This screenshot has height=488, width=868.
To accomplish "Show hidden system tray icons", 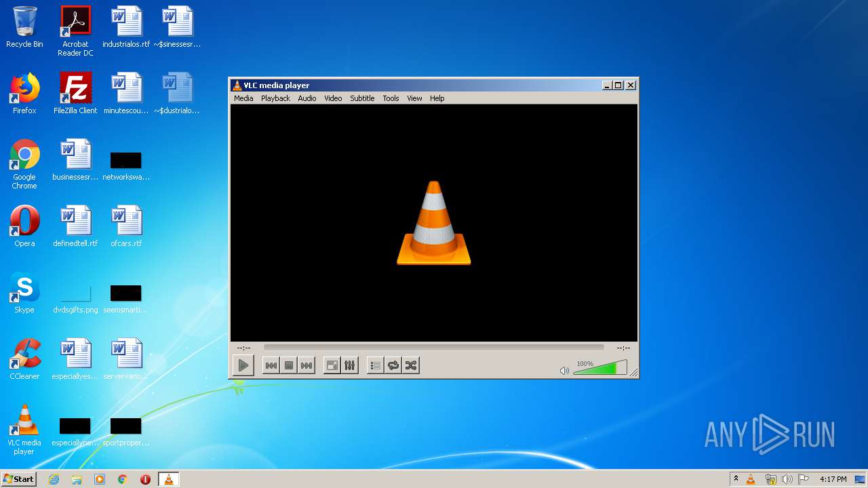I will [x=736, y=479].
